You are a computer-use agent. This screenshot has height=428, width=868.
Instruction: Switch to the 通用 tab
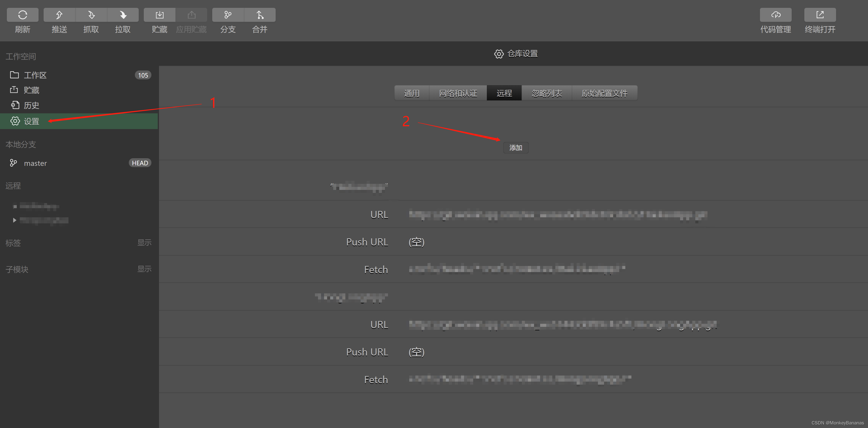(x=412, y=93)
